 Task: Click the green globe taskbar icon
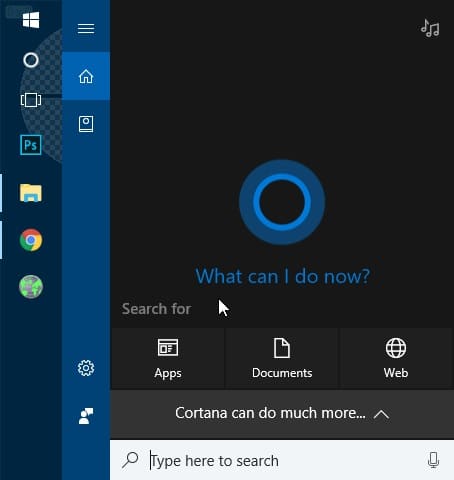click(31, 286)
